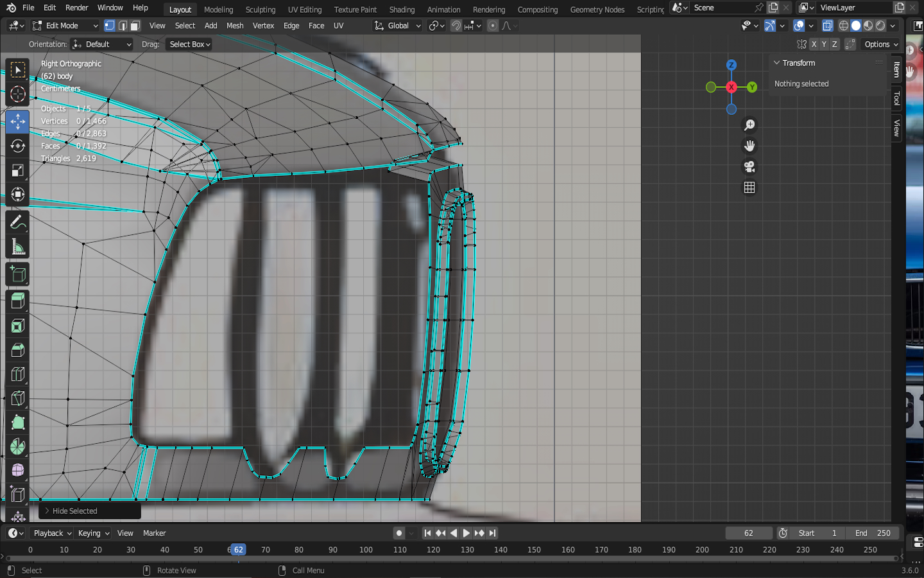Open the Mesh menu
This screenshot has width=924, height=578.
(235, 26)
